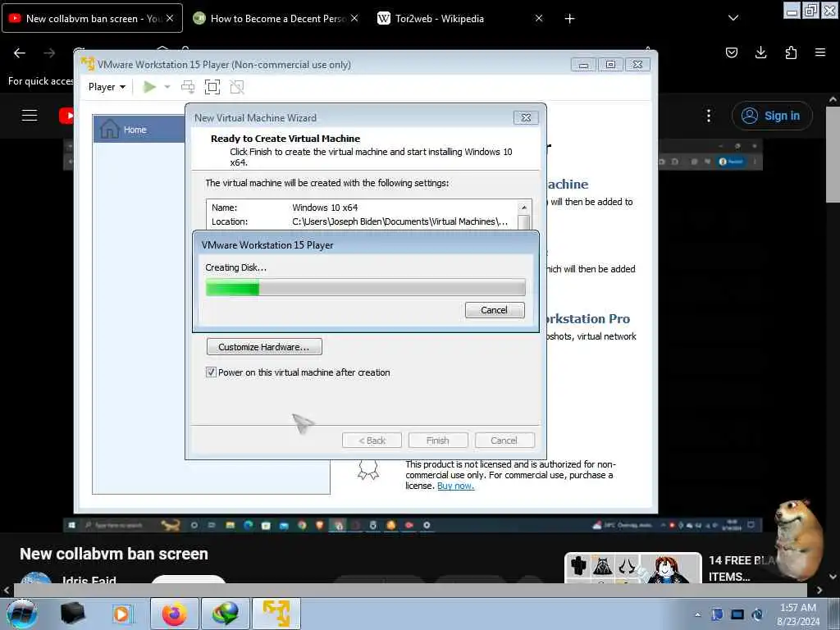Follow the Buy now license link
The image size is (840, 630).
[455, 486]
